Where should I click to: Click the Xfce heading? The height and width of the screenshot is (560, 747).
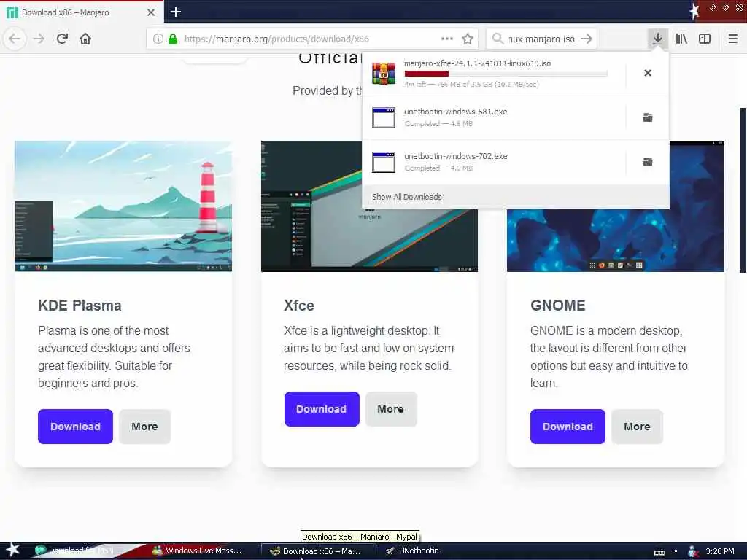[x=298, y=306]
